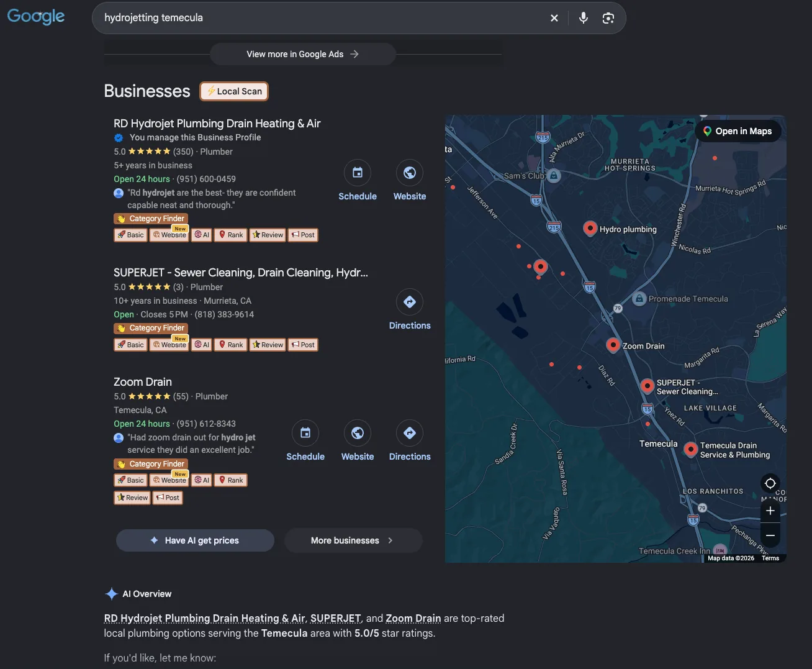Open the Google logo homepage
This screenshot has height=669, width=812.
(x=36, y=17)
